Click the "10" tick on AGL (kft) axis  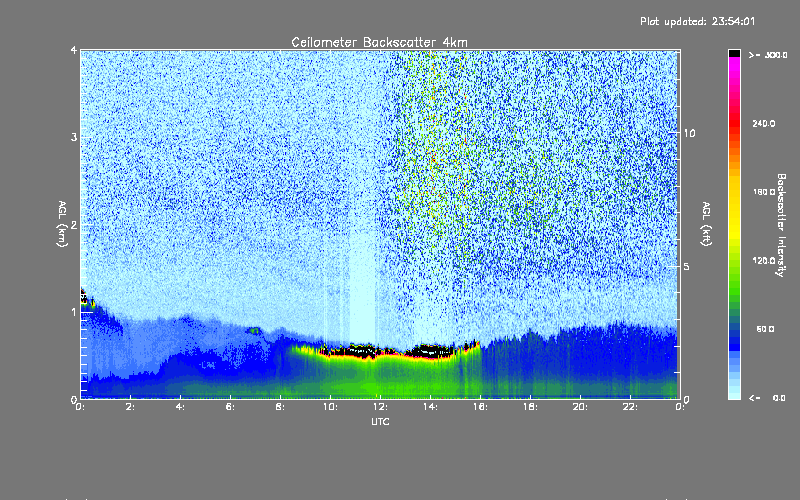[x=689, y=133]
